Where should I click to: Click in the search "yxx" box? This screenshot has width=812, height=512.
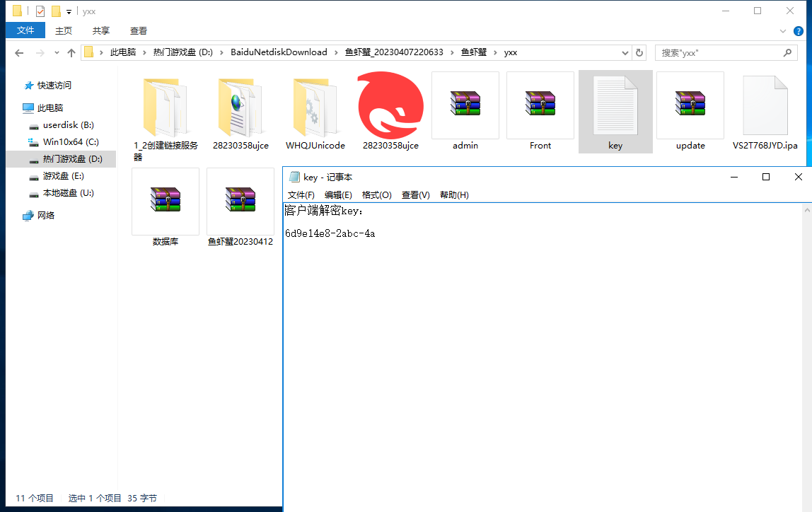click(718, 53)
